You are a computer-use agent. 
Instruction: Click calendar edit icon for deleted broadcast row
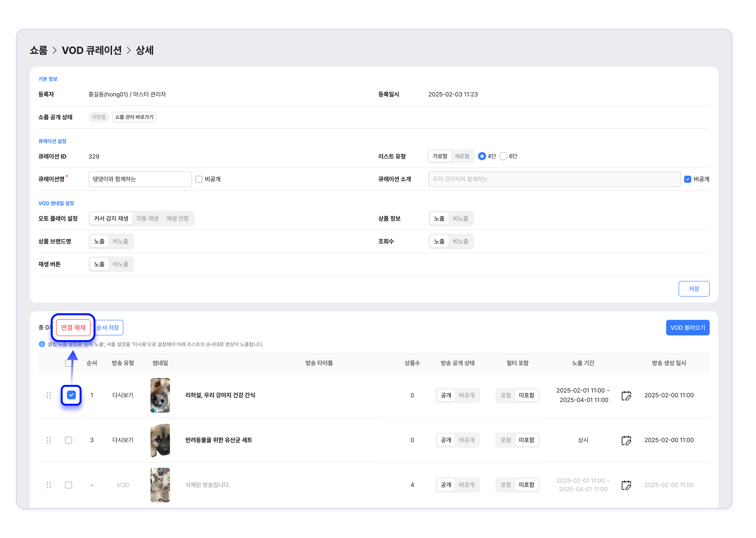pos(626,485)
